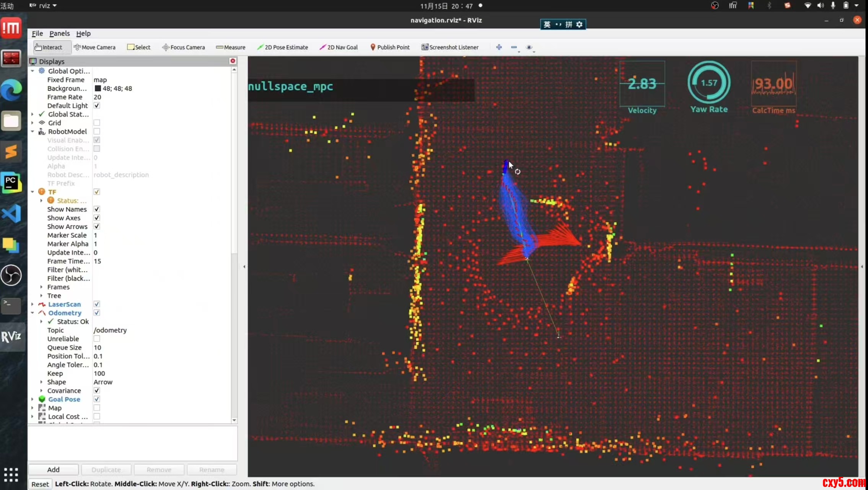Open the File menu
Viewport: 868px width, 490px height.
tap(37, 33)
